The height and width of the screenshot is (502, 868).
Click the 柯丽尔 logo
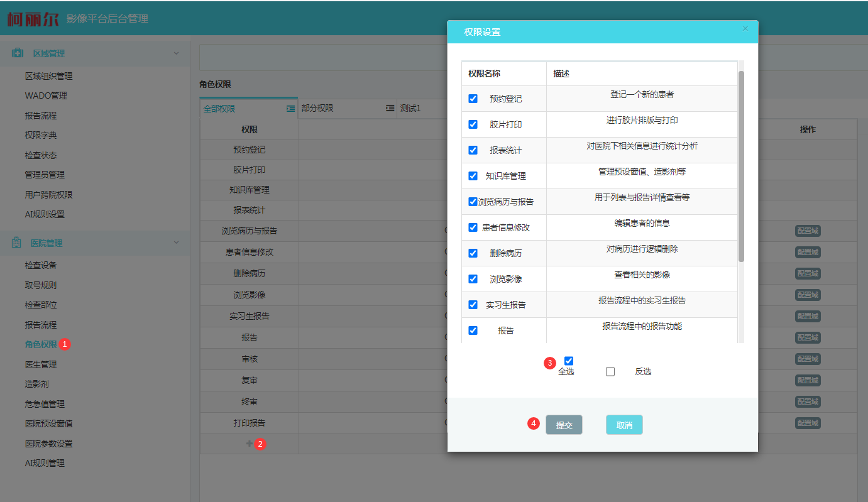(x=32, y=19)
